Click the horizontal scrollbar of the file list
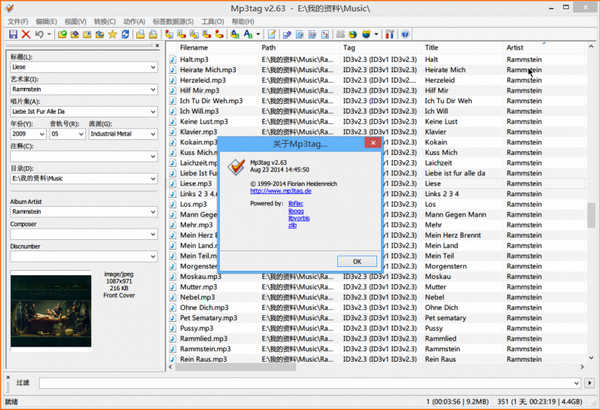The height and width of the screenshot is (410, 600). click(x=235, y=367)
